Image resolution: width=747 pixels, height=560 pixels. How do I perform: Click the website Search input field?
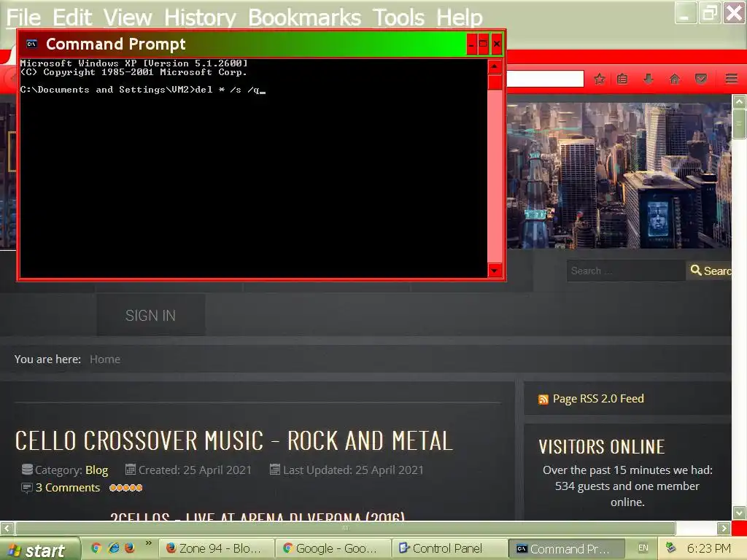[625, 271]
